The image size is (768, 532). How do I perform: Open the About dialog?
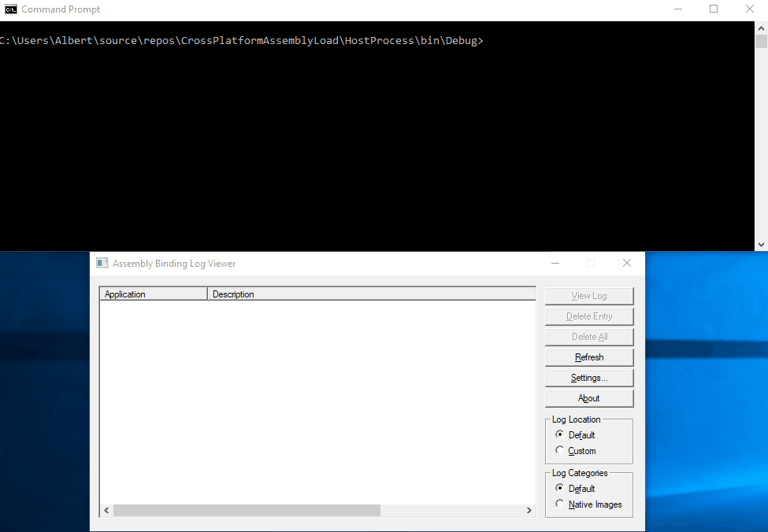point(589,398)
